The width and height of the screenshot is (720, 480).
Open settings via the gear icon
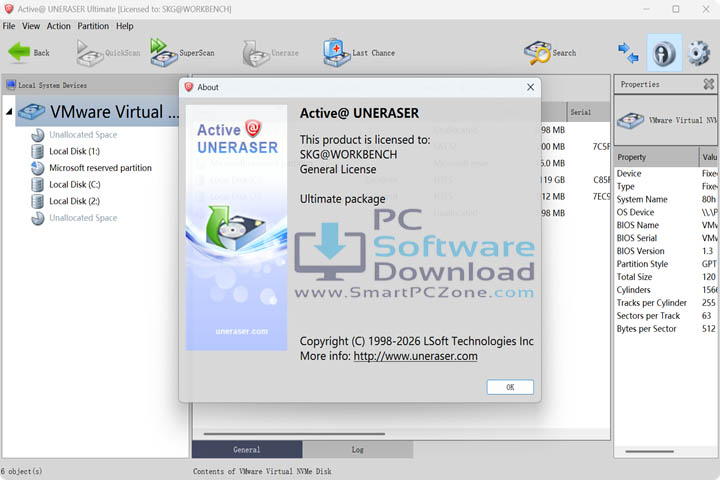(x=699, y=53)
